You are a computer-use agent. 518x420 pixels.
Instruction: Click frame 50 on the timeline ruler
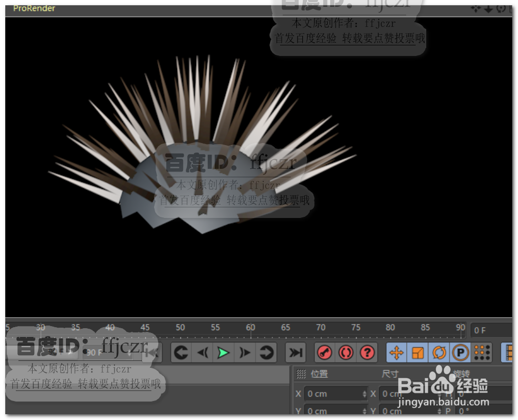180,327
